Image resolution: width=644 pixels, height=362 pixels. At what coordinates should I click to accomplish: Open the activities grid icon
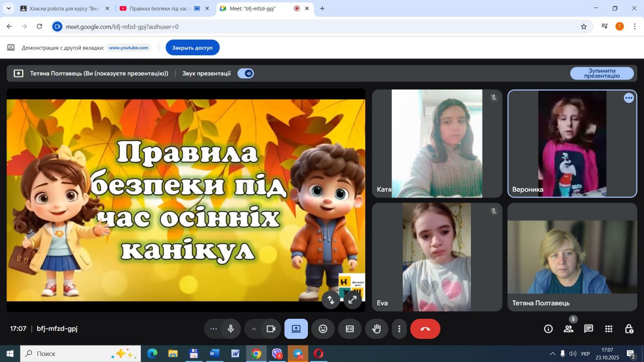pyautogui.click(x=609, y=329)
